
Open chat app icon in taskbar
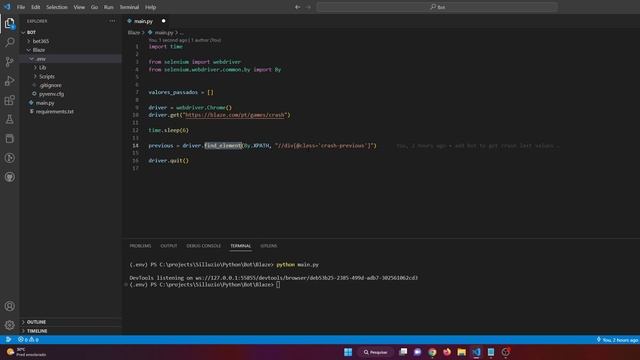418,352
